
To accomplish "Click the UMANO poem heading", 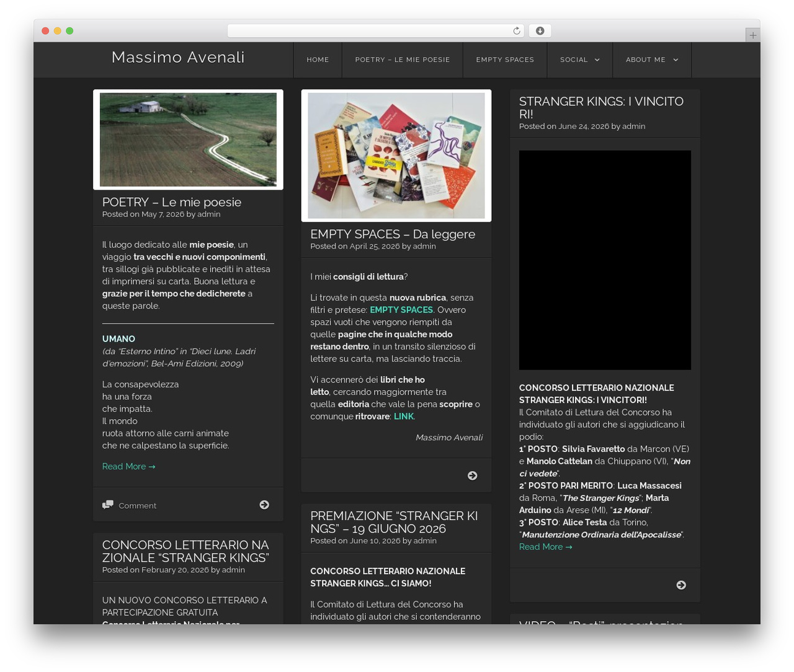I will (x=118, y=339).
